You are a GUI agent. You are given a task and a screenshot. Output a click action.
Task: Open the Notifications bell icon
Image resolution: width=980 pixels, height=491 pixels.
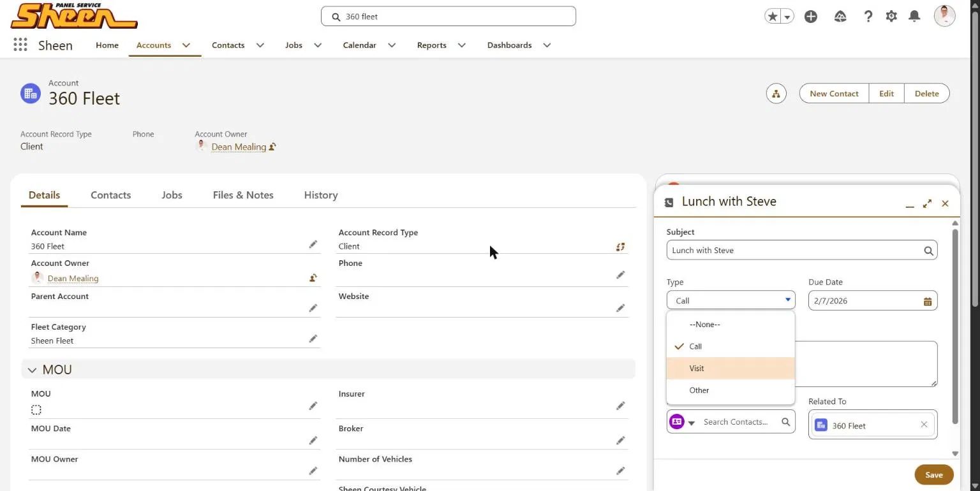pyautogui.click(x=914, y=17)
